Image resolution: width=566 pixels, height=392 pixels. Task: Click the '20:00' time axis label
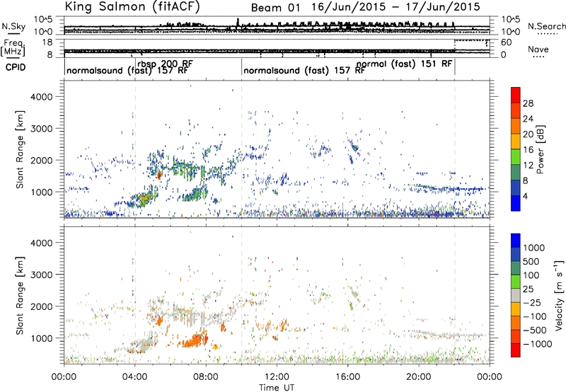419,377
